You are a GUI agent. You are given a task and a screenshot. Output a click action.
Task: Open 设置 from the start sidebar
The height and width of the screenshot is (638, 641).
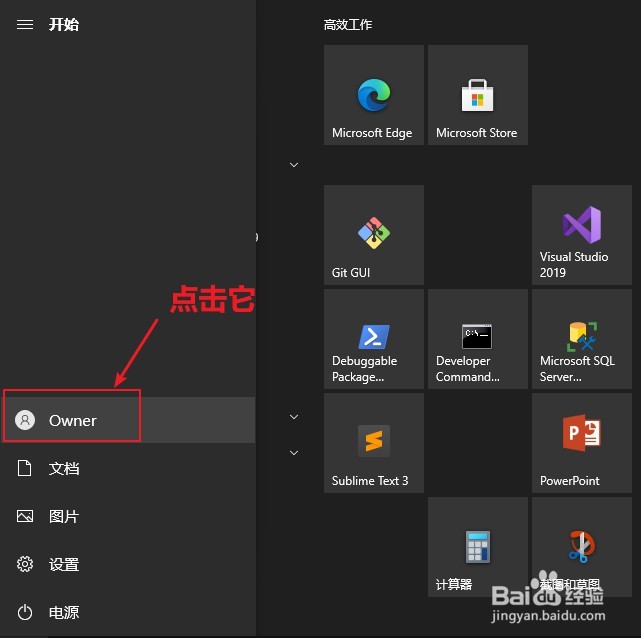click(x=128, y=564)
